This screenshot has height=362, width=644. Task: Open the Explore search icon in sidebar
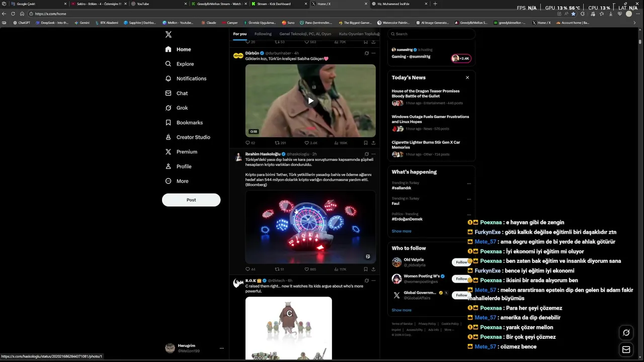pyautogui.click(x=169, y=64)
